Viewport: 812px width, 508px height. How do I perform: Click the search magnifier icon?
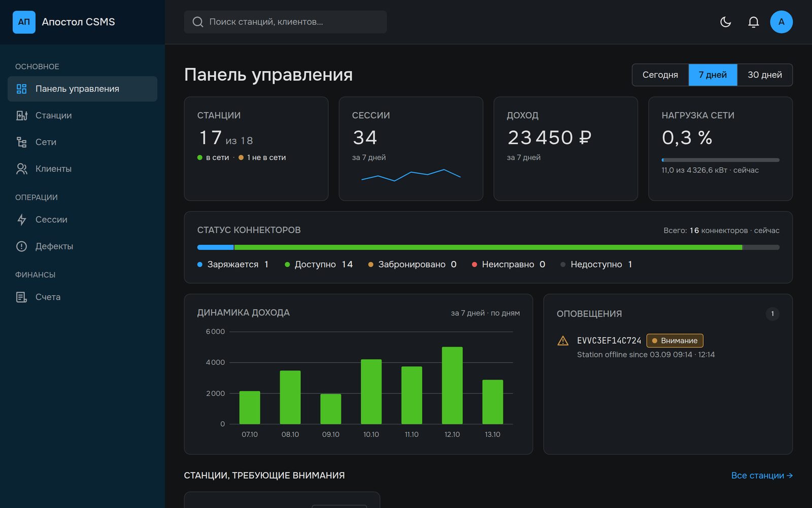(198, 22)
